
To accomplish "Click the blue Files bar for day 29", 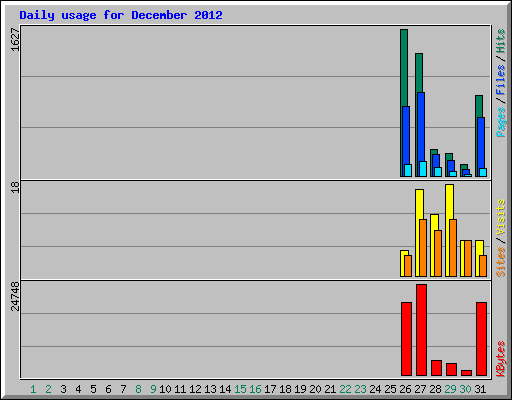I will (451, 166).
